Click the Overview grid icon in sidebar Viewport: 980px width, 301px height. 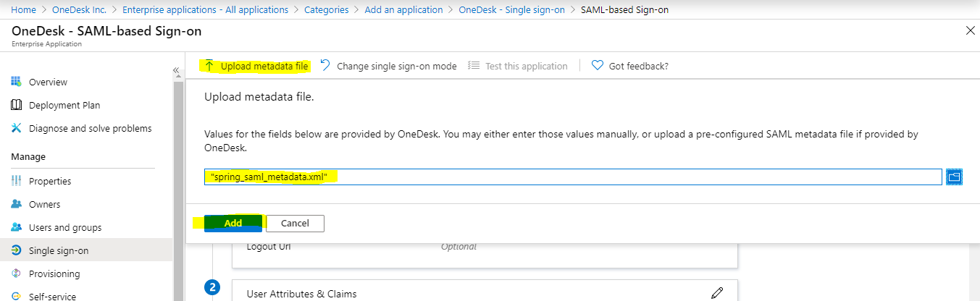pyautogui.click(x=17, y=82)
